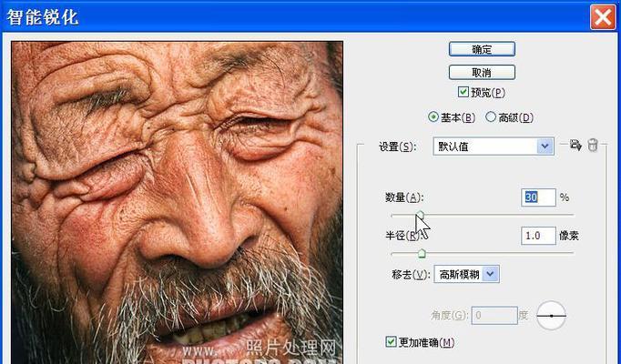Close the 智能锐化 dialog window
621x364 pixels.
tap(602, 17)
